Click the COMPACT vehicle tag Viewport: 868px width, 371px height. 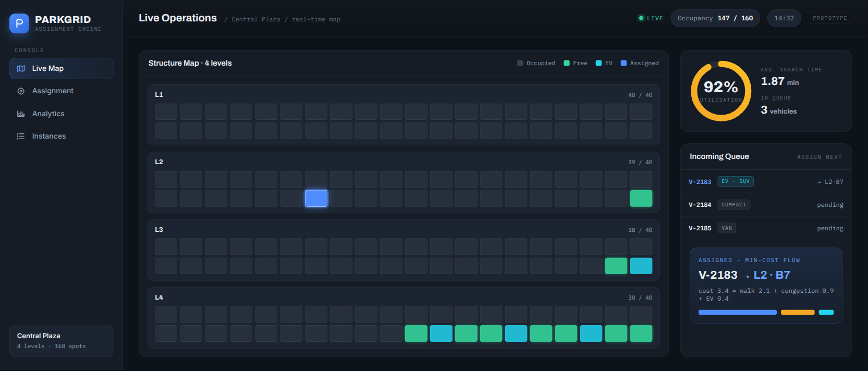pos(734,205)
